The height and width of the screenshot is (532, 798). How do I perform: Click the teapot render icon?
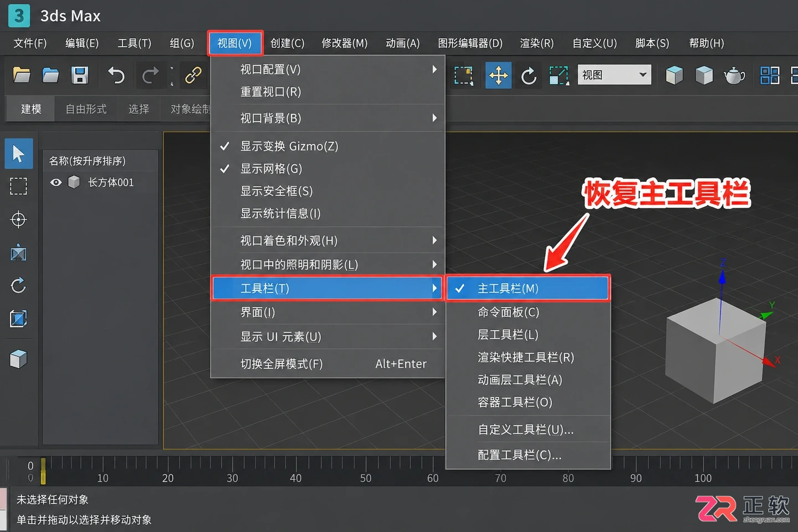tap(734, 75)
